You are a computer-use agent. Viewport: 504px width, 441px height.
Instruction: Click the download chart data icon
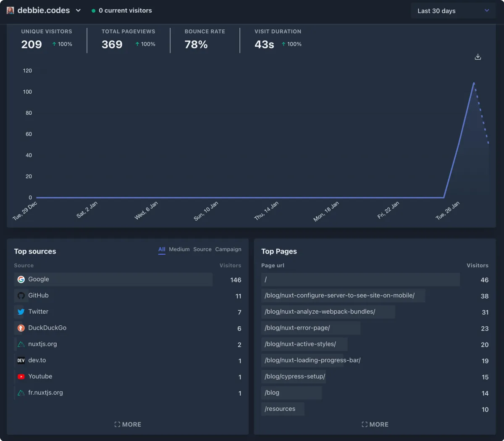[x=478, y=57]
